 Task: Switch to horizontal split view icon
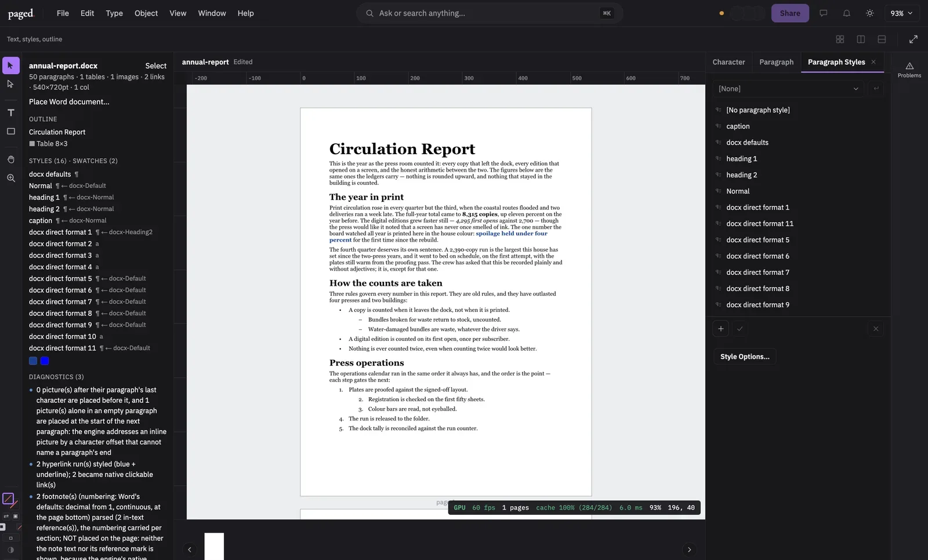pyautogui.click(x=882, y=39)
